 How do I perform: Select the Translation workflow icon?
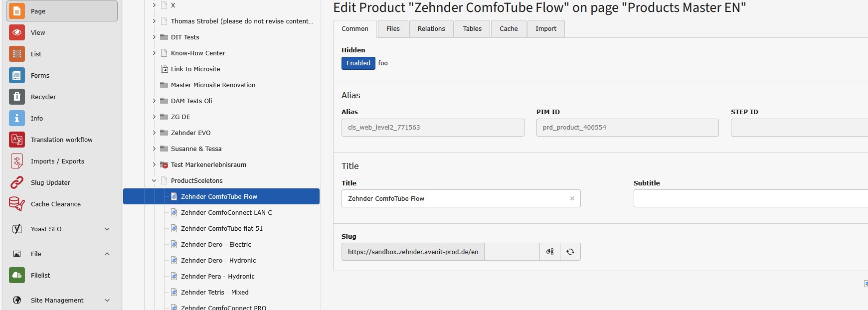17,140
